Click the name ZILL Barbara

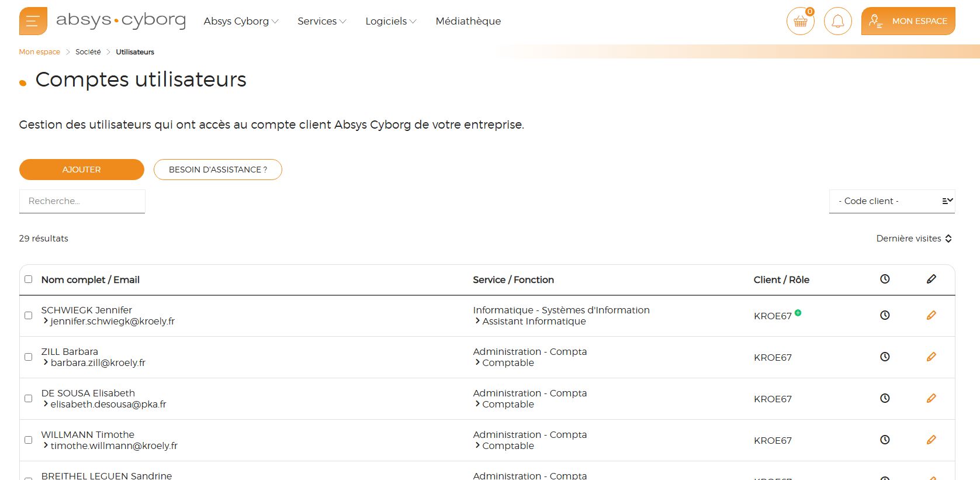pos(70,351)
